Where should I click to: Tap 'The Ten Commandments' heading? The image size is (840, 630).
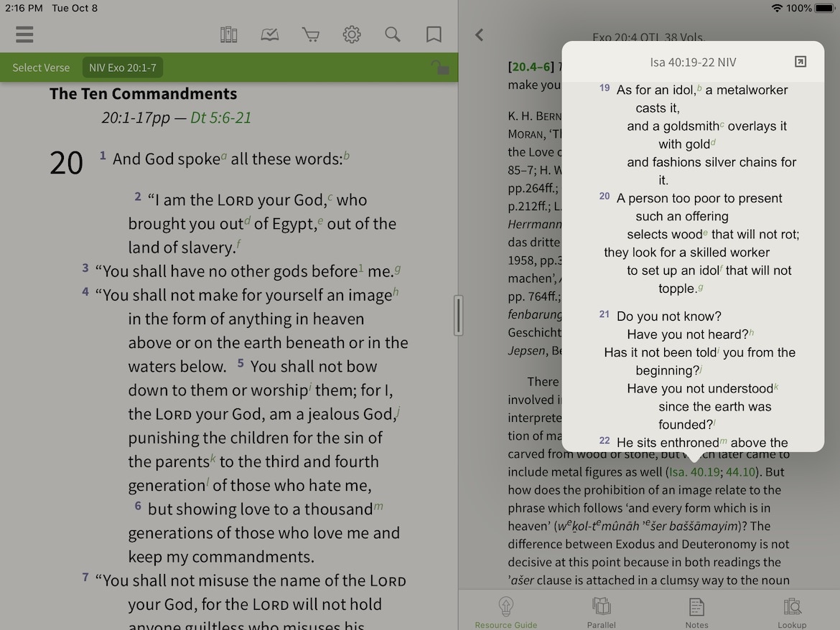(143, 94)
